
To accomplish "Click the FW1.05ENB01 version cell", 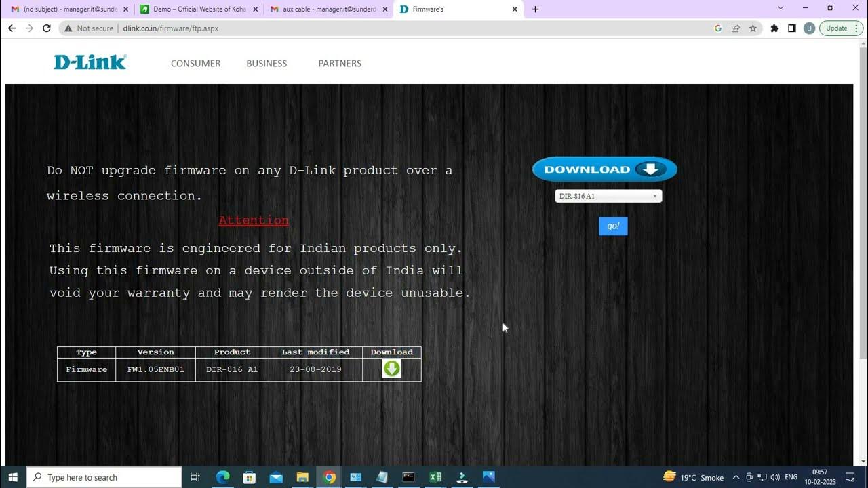I will pos(156,369).
